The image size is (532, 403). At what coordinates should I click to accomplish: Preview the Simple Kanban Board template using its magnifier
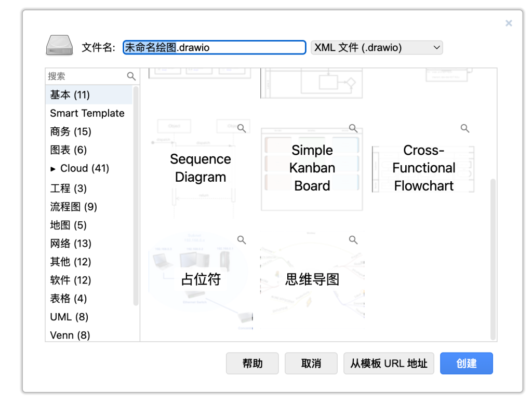point(353,128)
